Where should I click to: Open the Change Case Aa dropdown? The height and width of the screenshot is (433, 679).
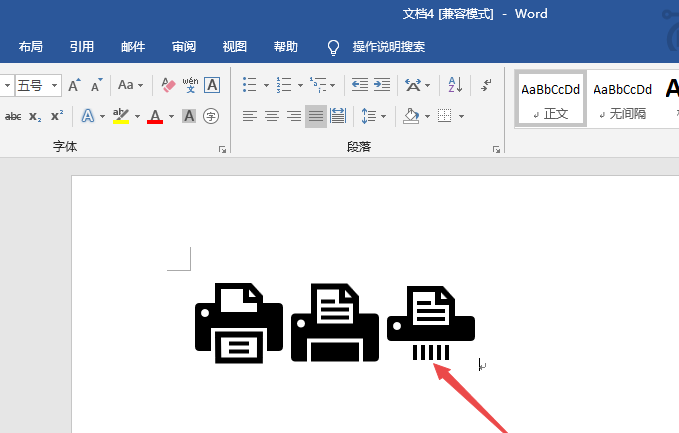pos(130,85)
